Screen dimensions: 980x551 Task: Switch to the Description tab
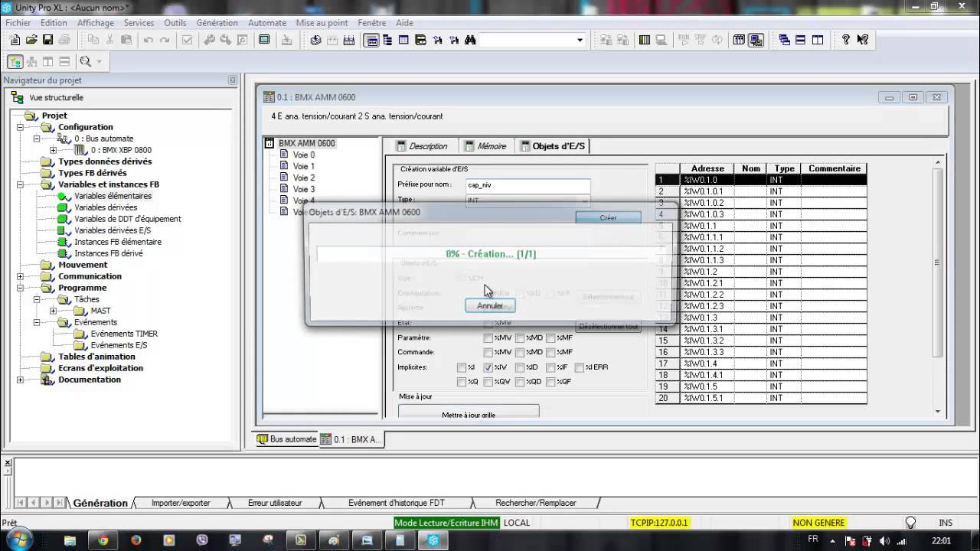click(x=421, y=146)
